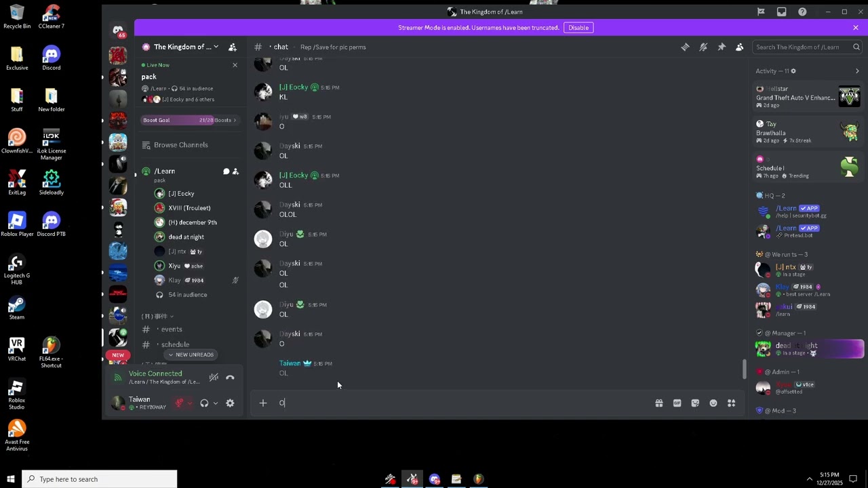Click Type here to search taskbar box
Screen dimensions: 868x488
pyautogui.click(x=99, y=479)
